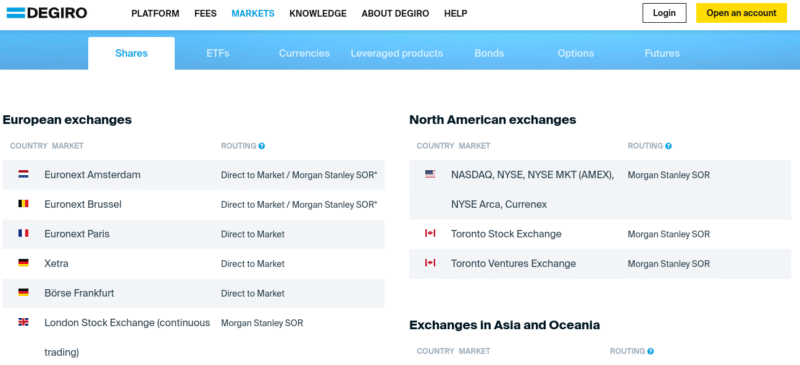Switch to the Currencies tab

pyautogui.click(x=304, y=53)
